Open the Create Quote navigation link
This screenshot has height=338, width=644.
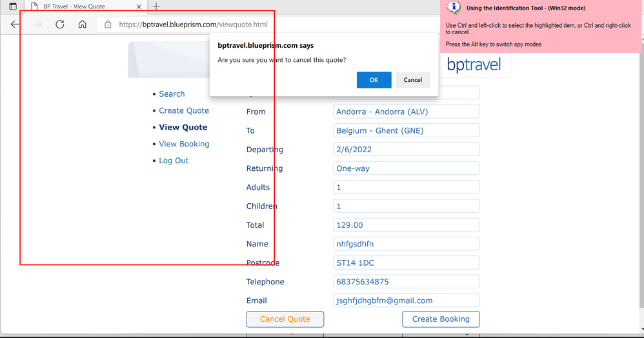(x=184, y=111)
